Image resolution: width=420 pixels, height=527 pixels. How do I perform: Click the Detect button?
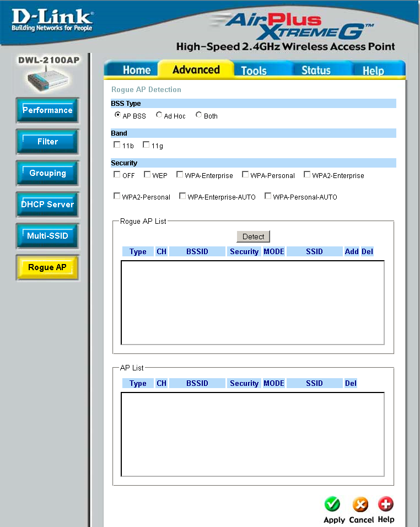[x=254, y=236]
